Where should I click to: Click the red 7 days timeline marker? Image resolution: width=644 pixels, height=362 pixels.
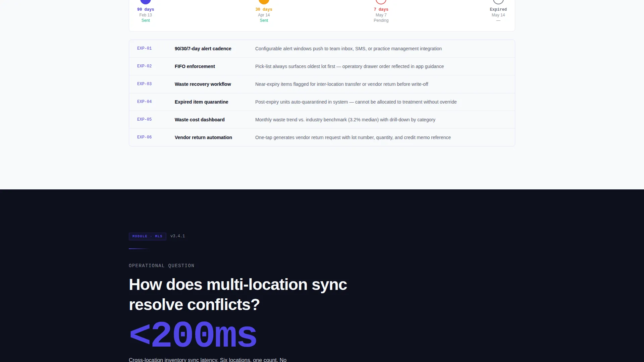(x=381, y=1)
